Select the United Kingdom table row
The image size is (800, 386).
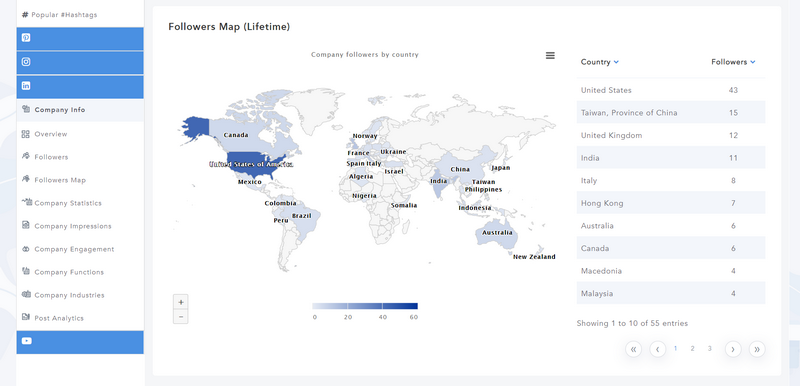[x=671, y=135]
